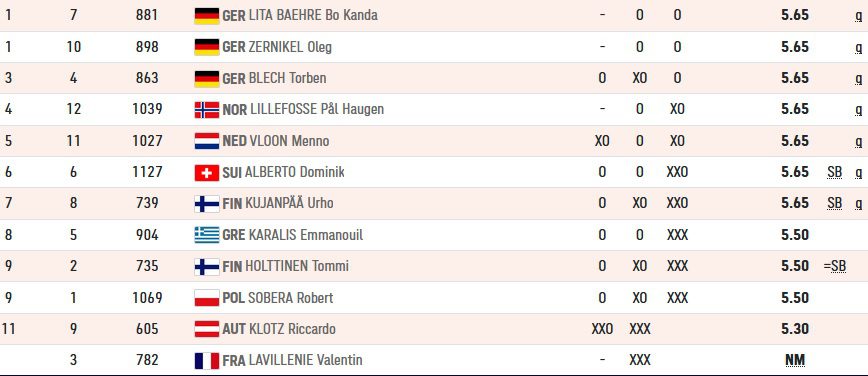The width and height of the screenshot is (868, 376).
Task: Click Norwegian flag beside LILLEFOSSE Pål Haugen
Action: pyautogui.click(x=206, y=110)
